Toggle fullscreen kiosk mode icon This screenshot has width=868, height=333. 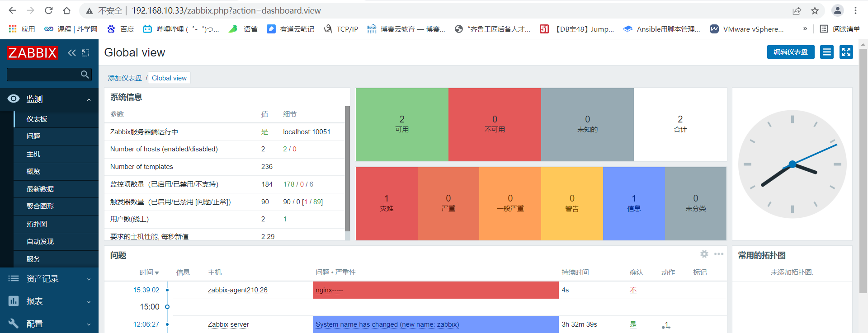click(x=846, y=52)
